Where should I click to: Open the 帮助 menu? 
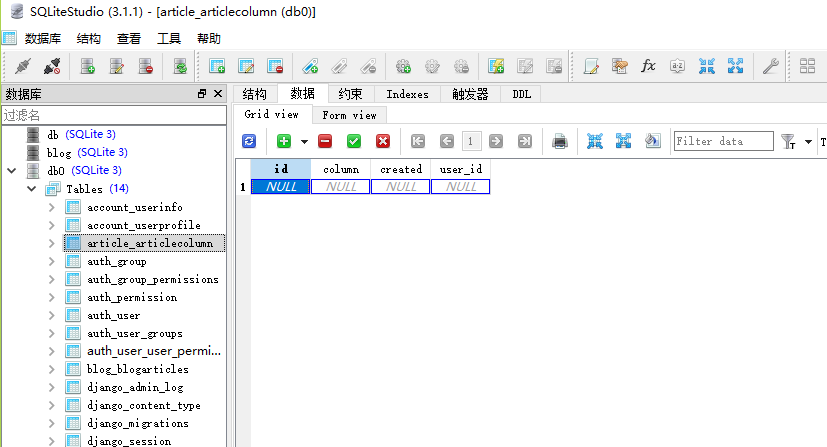tap(209, 38)
